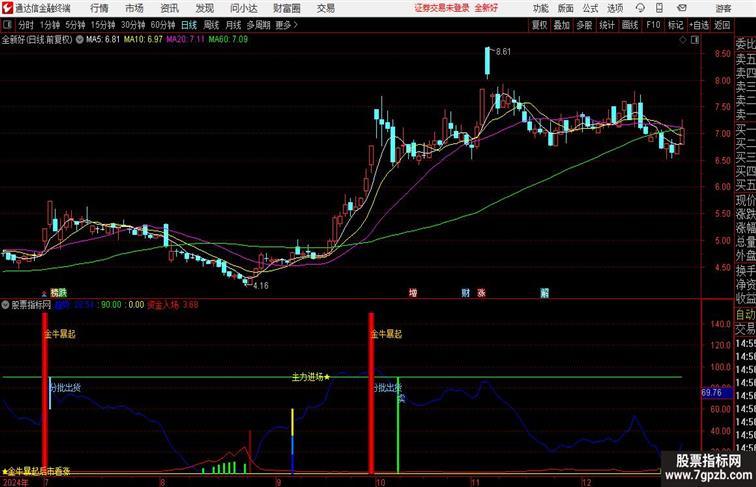Screen dimensions: 756x487
Task: Open the 选项 menu
Action: 615,8
